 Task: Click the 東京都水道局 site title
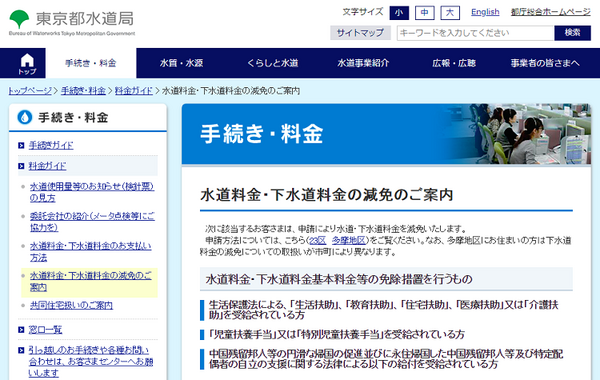(x=85, y=19)
